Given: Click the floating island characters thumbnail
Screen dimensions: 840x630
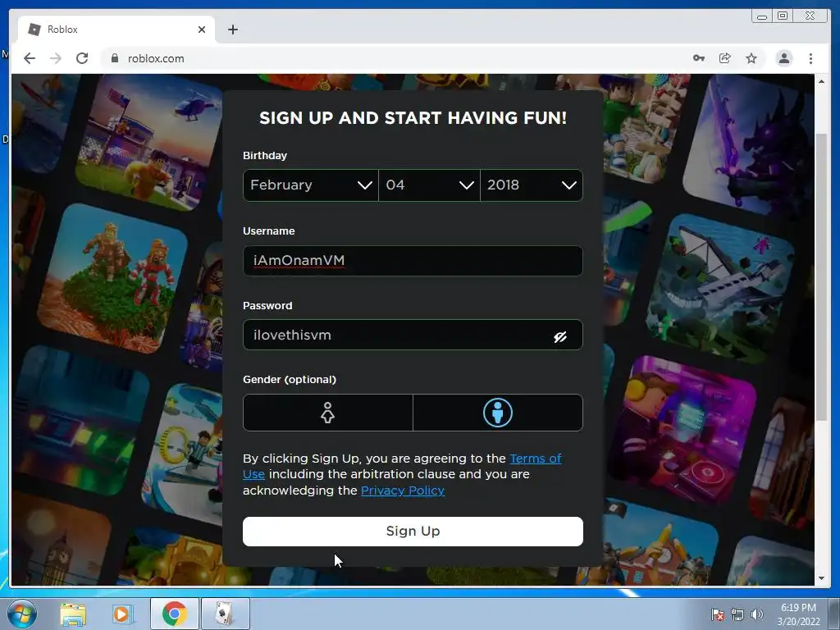Looking at the screenshot, I should (x=113, y=279).
